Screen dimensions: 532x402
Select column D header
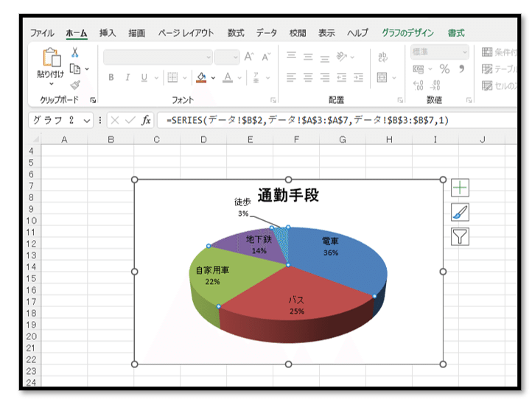(x=203, y=140)
